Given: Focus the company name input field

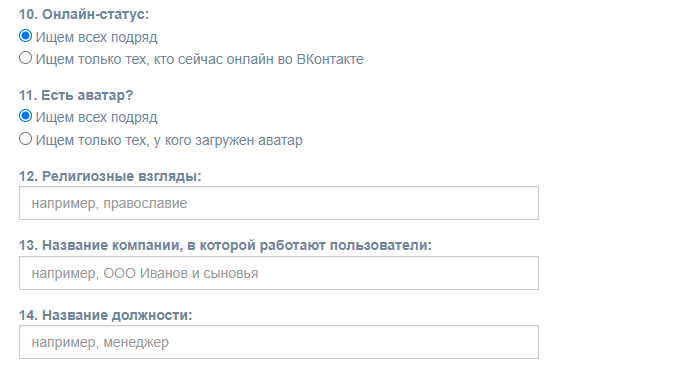Looking at the screenshot, I should point(279,273).
